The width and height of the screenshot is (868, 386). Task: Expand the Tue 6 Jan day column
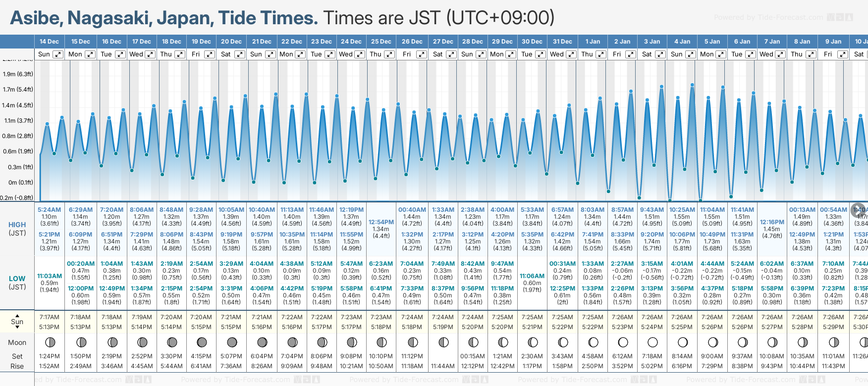[x=750, y=54]
